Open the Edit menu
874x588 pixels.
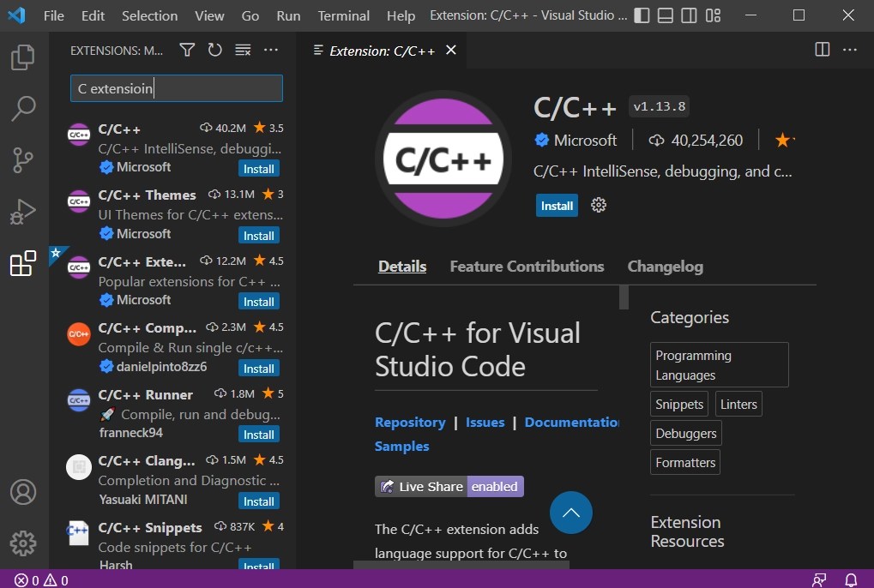(x=93, y=15)
